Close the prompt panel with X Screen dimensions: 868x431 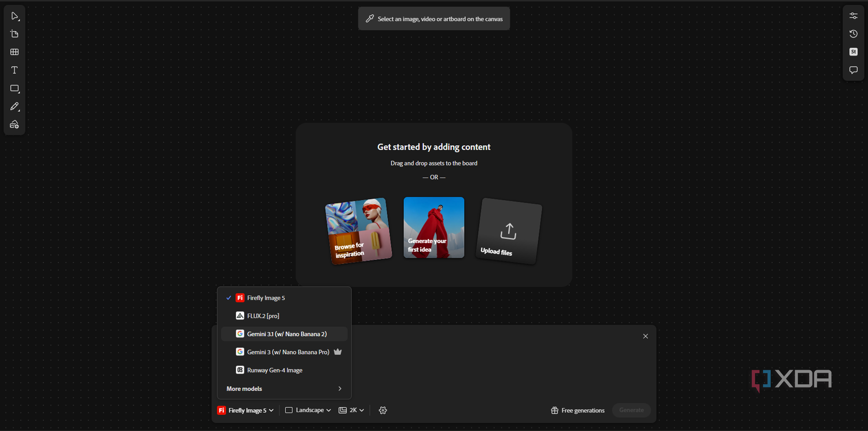tap(646, 336)
